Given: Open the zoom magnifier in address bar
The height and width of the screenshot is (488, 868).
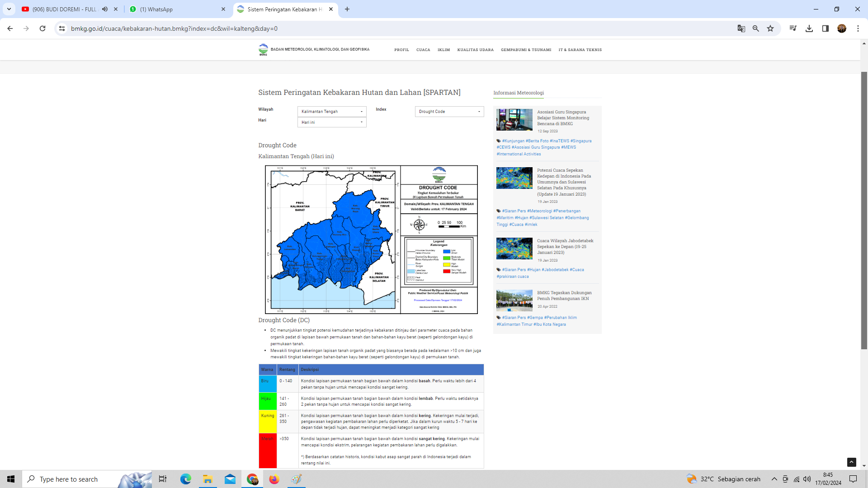Looking at the screenshot, I should coord(756,28).
